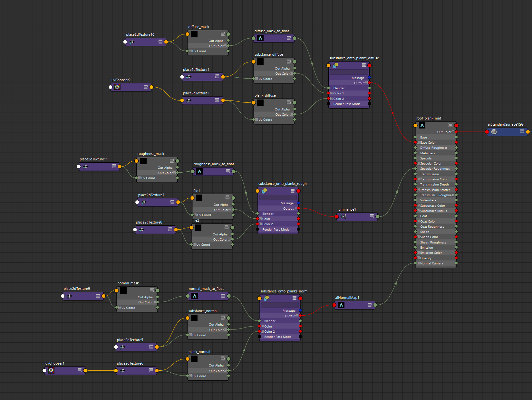Click the layered texture icon on substance_onto_planks_diffuse

pos(335,65)
